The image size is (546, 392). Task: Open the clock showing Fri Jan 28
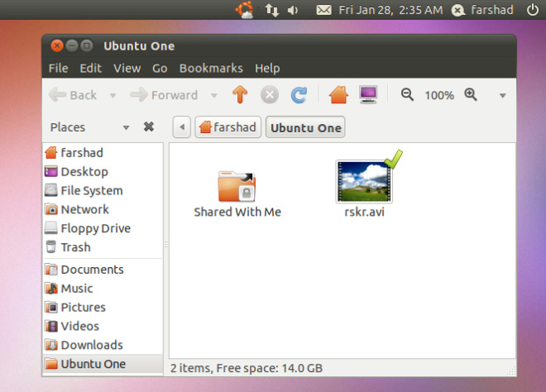point(390,10)
